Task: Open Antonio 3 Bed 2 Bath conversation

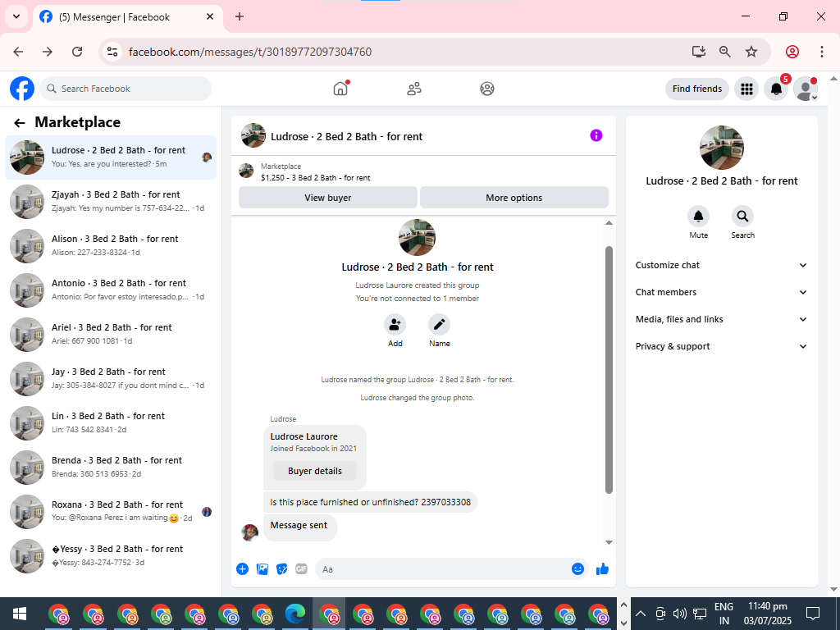Action: click(111, 290)
